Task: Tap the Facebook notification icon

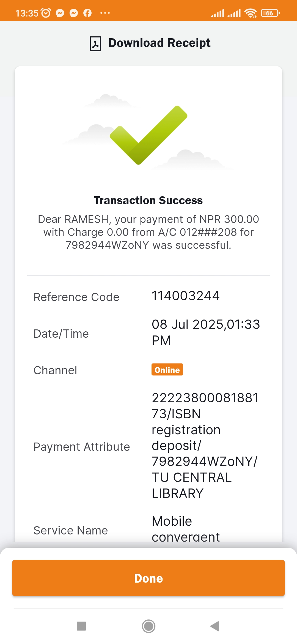Action: [87, 13]
